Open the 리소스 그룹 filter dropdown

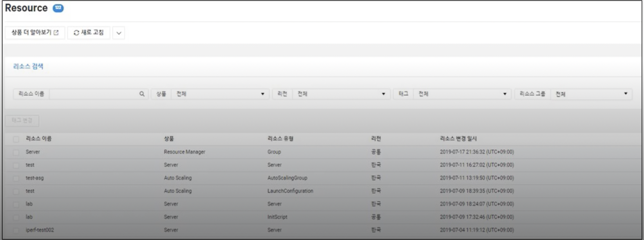point(591,94)
